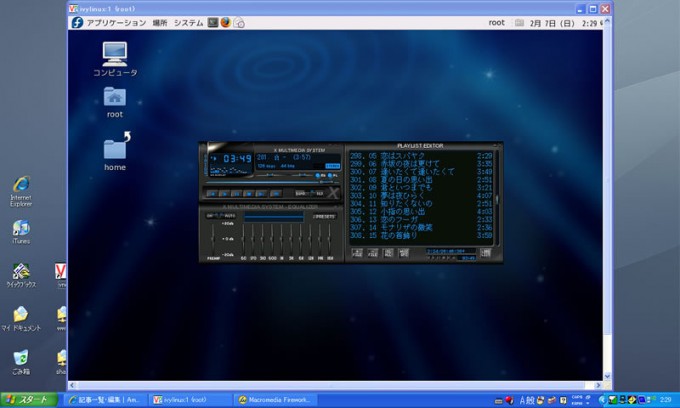Click the VNC window scroll left arrow

tap(72, 385)
